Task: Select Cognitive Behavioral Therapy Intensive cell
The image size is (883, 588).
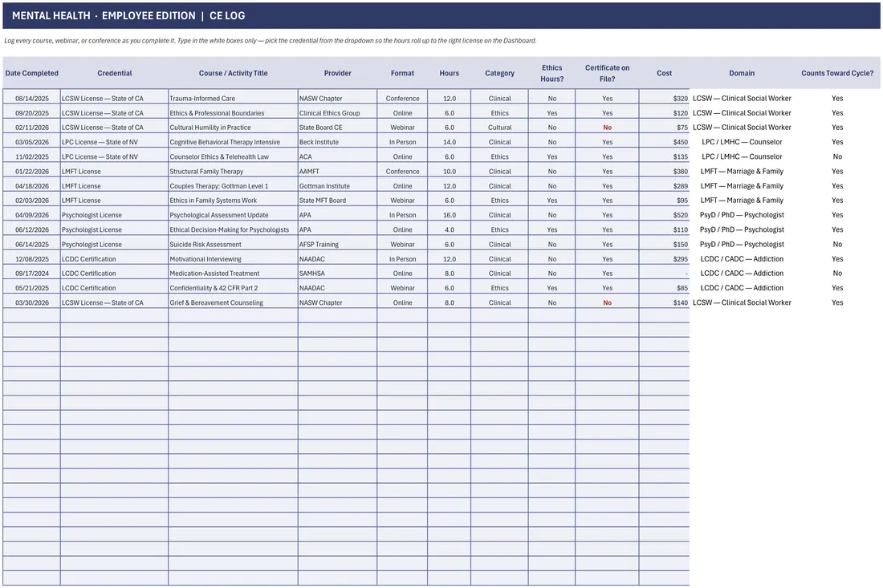Action: point(233,142)
